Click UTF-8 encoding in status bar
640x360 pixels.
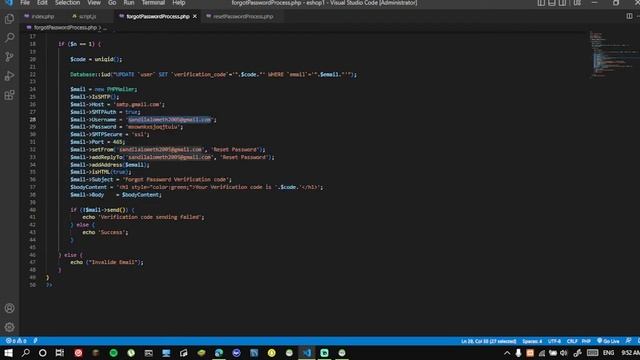(554, 341)
